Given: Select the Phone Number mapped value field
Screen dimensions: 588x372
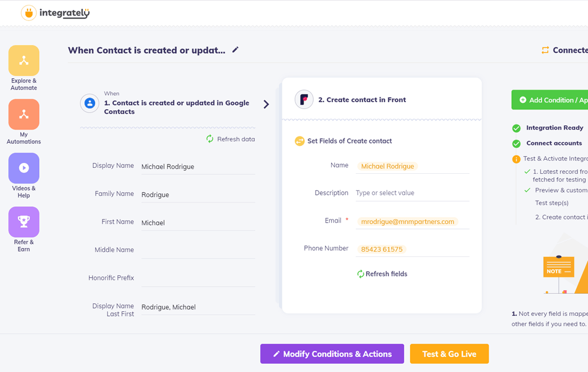Looking at the screenshot, I should [x=381, y=249].
